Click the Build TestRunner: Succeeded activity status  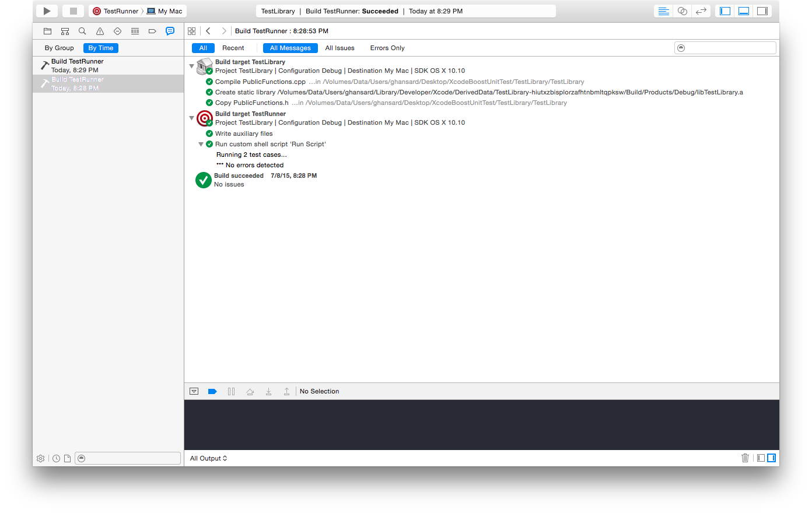(x=352, y=11)
